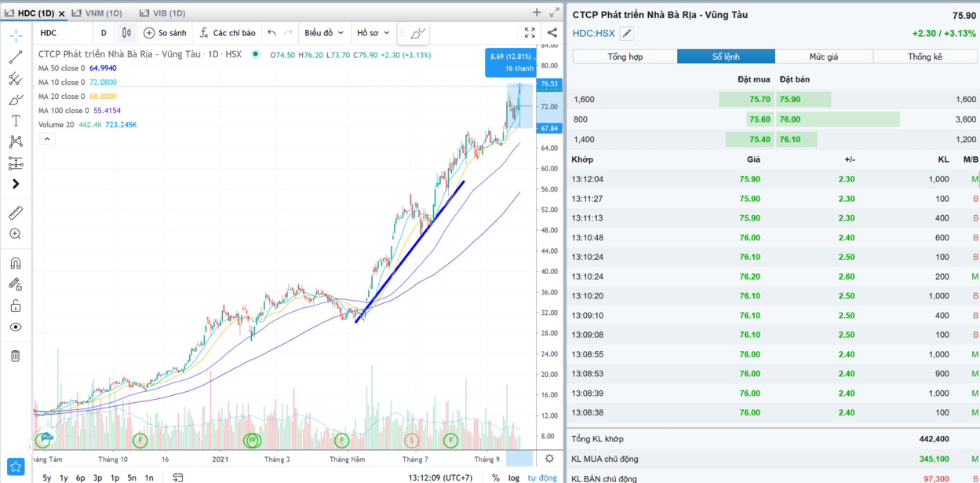Open the Mức giá tab
Screen dimensions: 980x483
(x=824, y=57)
